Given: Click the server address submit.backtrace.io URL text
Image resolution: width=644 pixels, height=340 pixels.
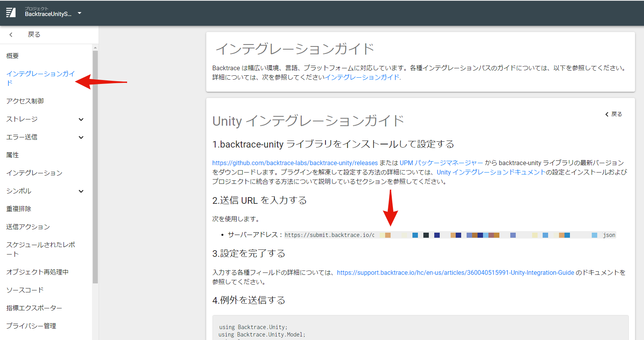Looking at the screenshot, I should click(x=450, y=235).
